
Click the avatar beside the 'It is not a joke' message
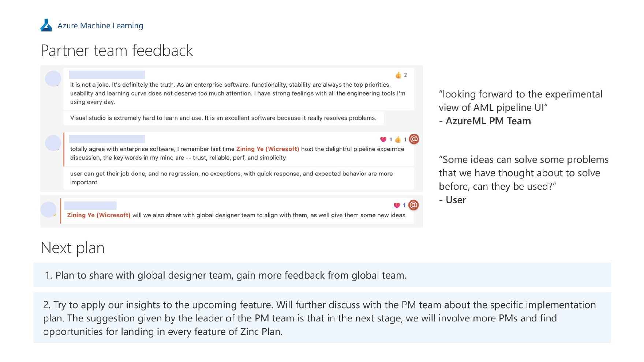(53, 79)
